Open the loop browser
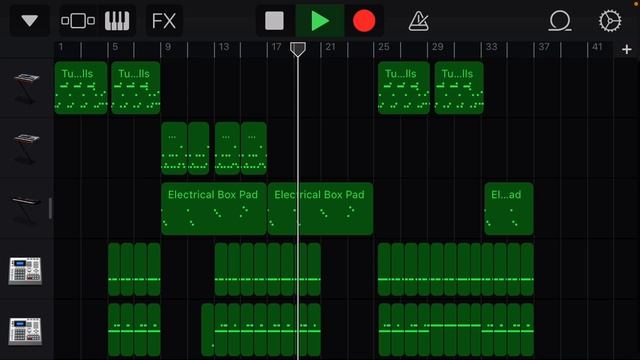The width and height of the screenshot is (640, 360). (560, 20)
